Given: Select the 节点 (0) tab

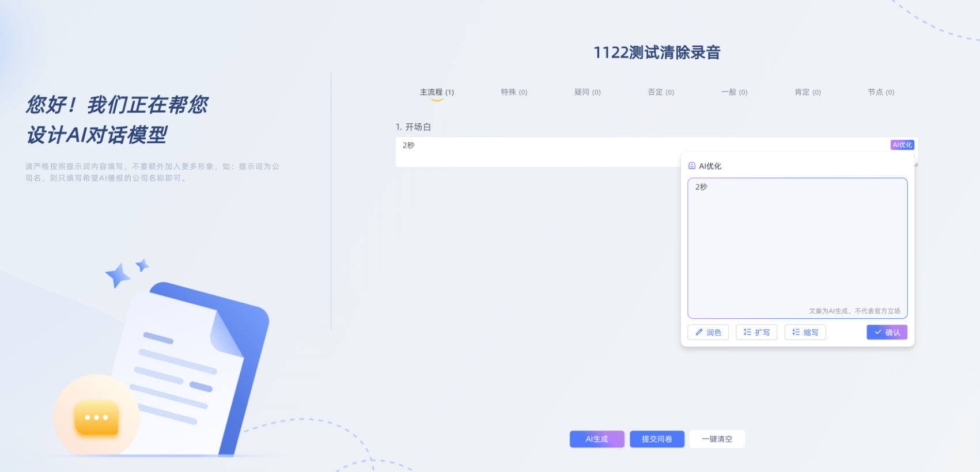Looking at the screenshot, I should pos(881,92).
